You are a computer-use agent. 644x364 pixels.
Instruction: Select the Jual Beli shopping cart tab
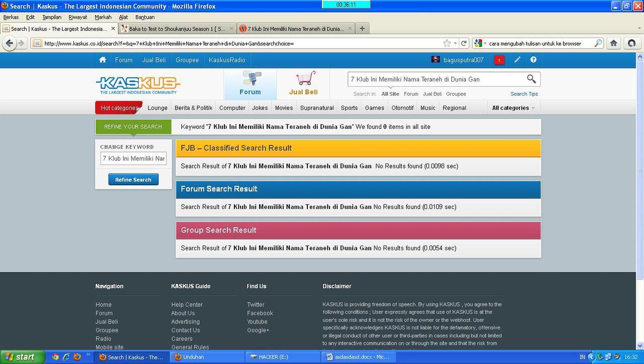click(x=303, y=84)
